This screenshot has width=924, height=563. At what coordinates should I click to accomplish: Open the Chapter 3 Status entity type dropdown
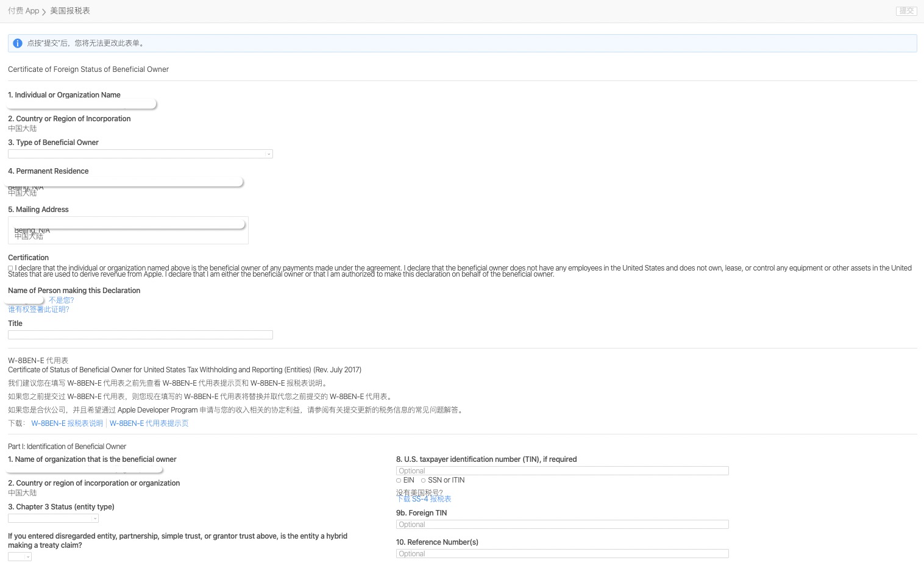pos(53,518)
